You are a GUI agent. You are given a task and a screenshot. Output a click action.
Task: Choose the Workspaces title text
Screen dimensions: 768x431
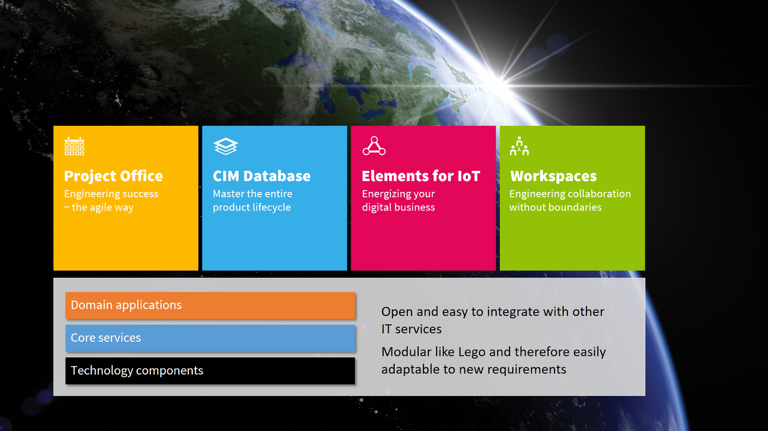click(x=553, y=176)
